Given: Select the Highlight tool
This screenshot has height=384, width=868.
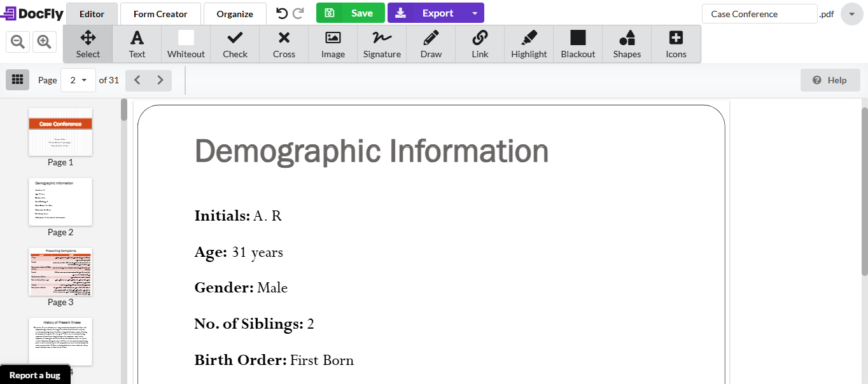Looking at the screenshot, I should click(529, 43).
